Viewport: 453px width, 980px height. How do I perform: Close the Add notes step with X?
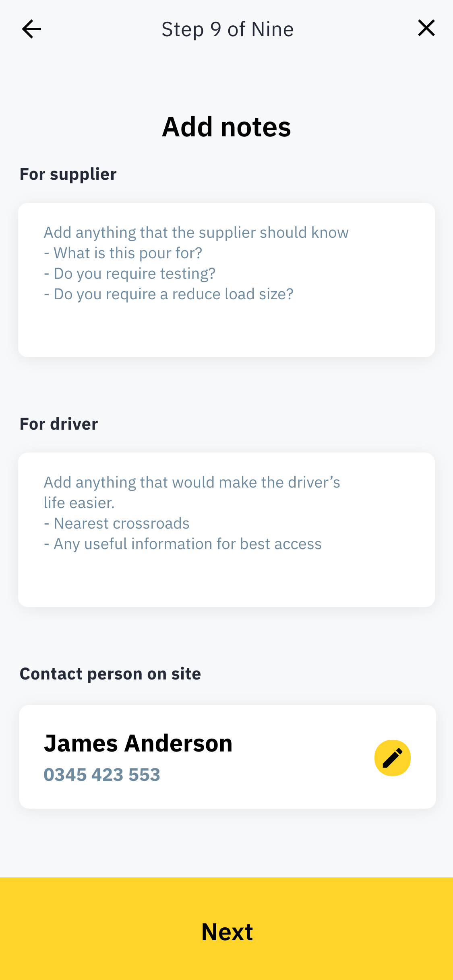click(x=426, y=28)
